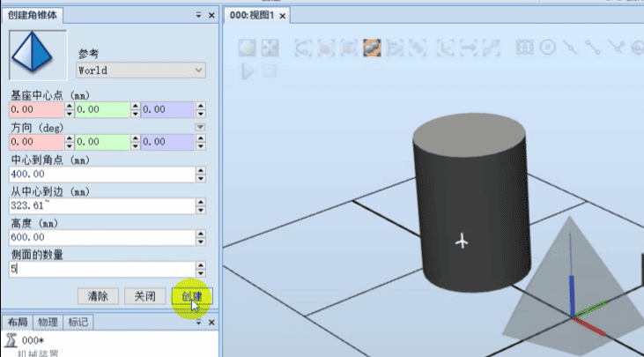Click the 中心到角点 field showing 400.00
Screen dimensions: 644x357
102,175
